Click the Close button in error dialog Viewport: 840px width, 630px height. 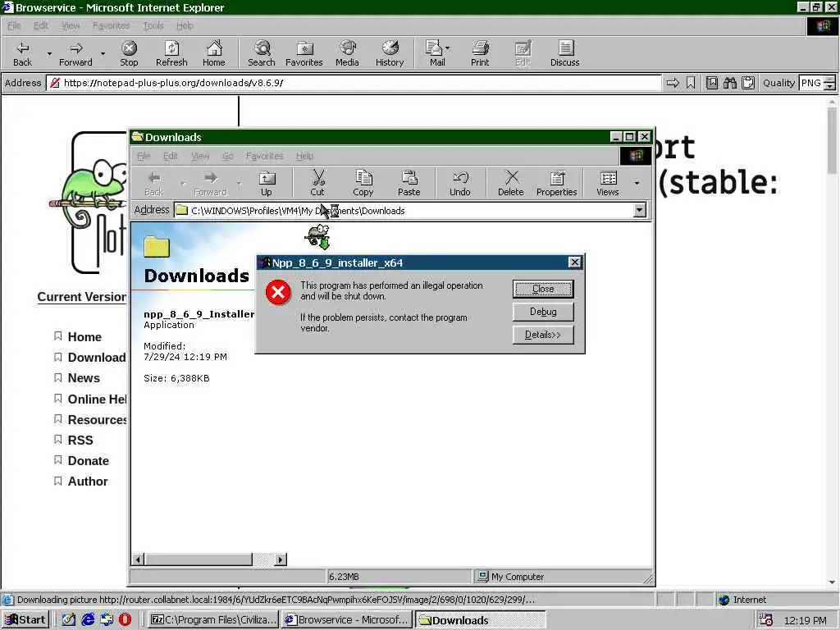[x=543, y=289]
